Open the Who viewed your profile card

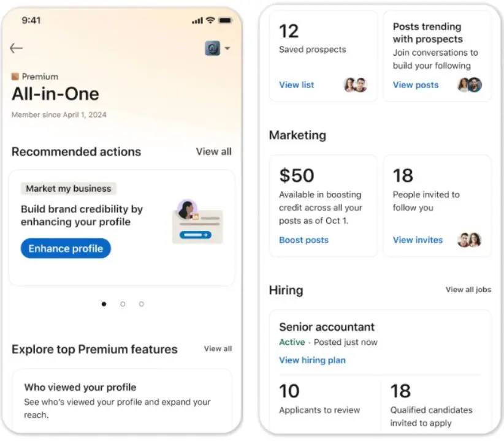[x=122, y=401]
